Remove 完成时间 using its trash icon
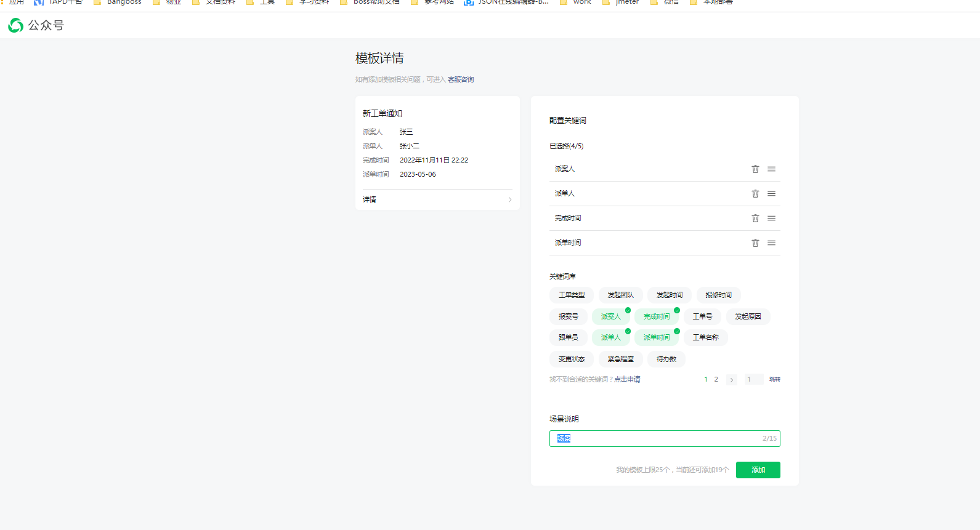The image size is (980, 530). point(755,218)
